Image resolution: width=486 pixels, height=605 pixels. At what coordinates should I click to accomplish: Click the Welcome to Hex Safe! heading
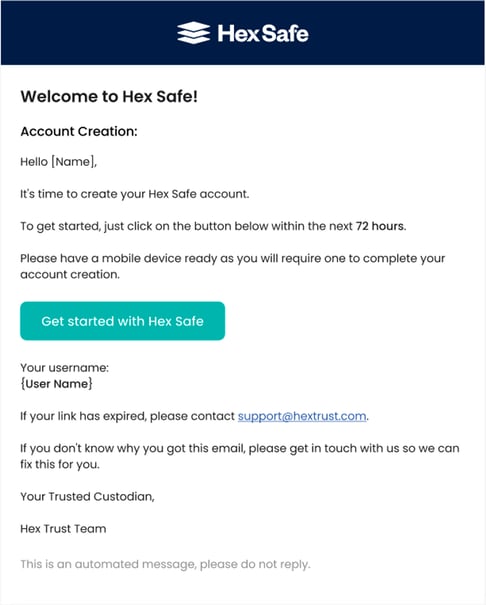point(109,96)
